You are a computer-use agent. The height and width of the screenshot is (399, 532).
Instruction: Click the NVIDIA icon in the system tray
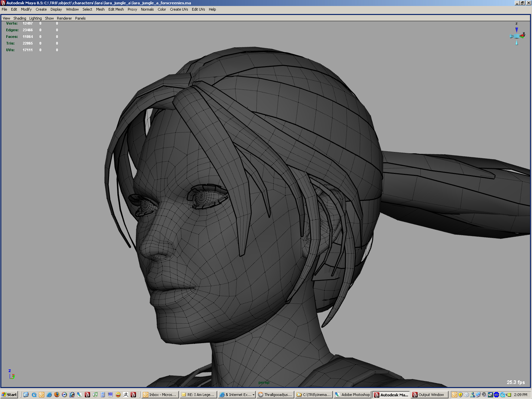tap(508, 395)
